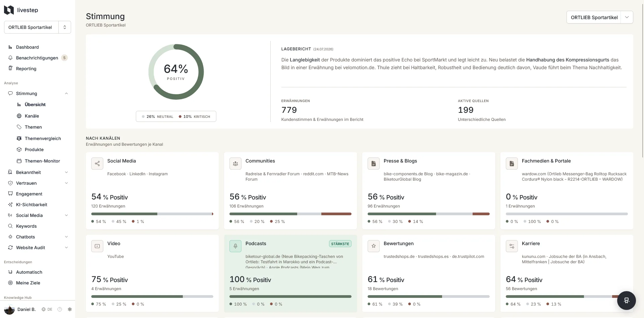Click the settings gear icon beside Daniel B.
The image size is (644, 318).
[70, 309]
